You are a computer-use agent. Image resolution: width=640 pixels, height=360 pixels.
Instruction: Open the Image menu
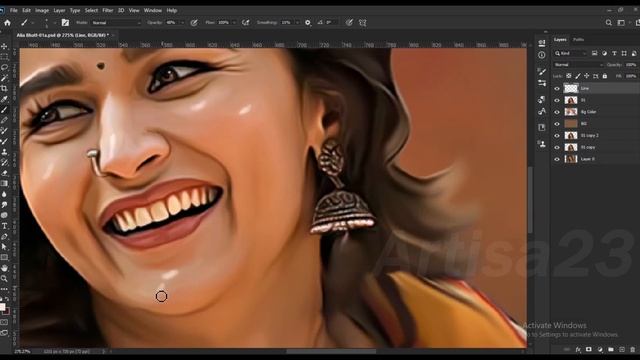pos(42,10)
